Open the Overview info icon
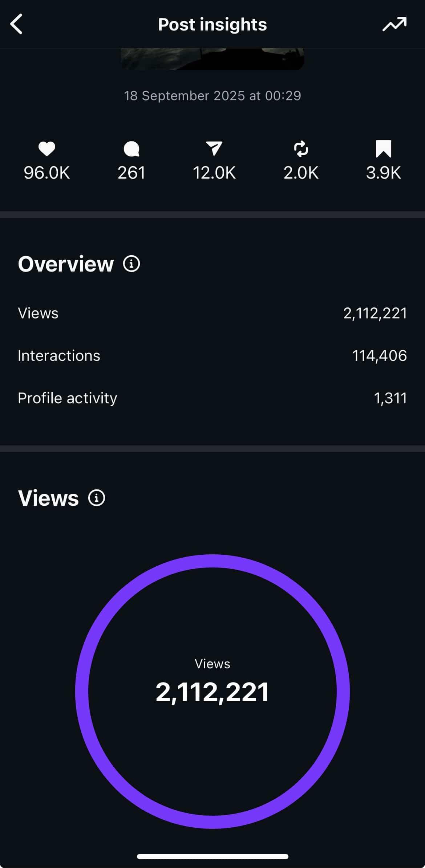 click(131, 264)
